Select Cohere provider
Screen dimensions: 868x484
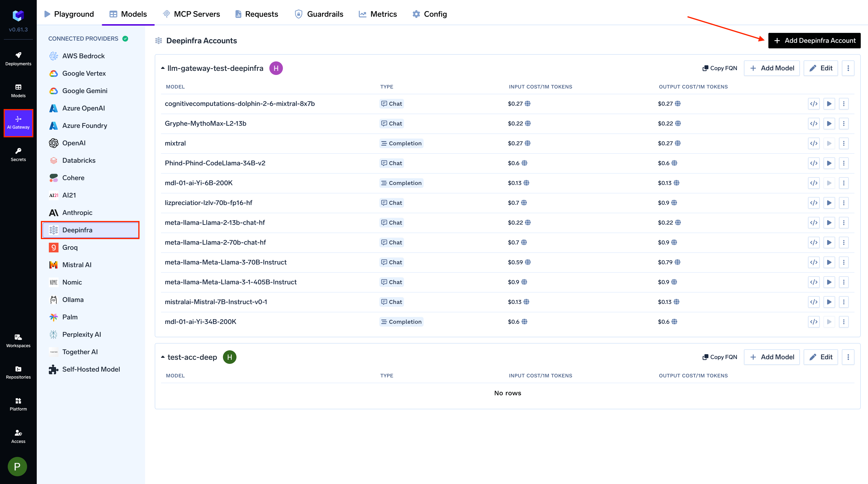[x=91, y=178]
